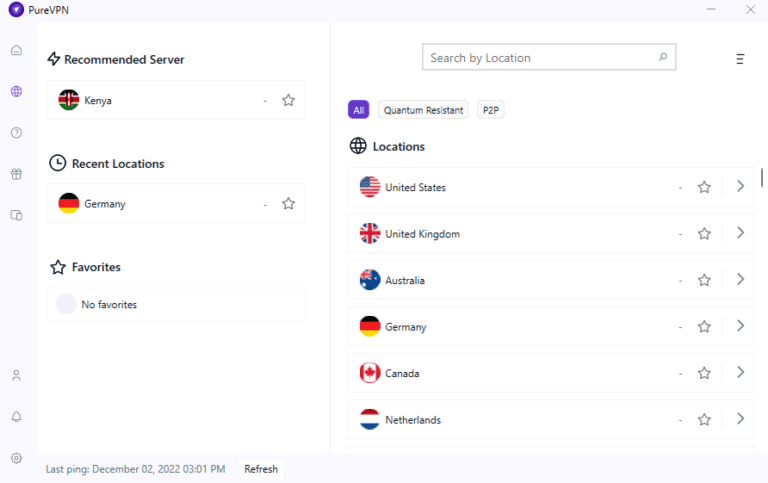Screen dimensions: 768x483
Task: Expand the United Kingdom server list chevron
Action: click(x=740, y=233)
